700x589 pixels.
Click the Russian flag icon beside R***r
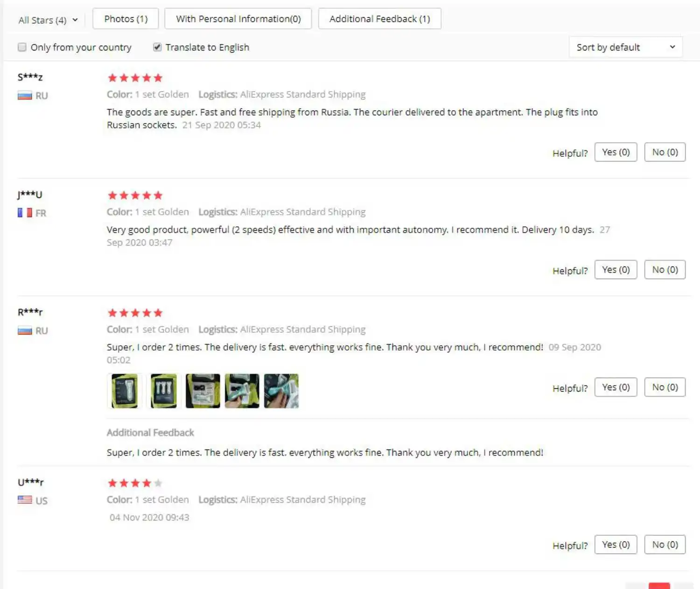click(25, 331)
